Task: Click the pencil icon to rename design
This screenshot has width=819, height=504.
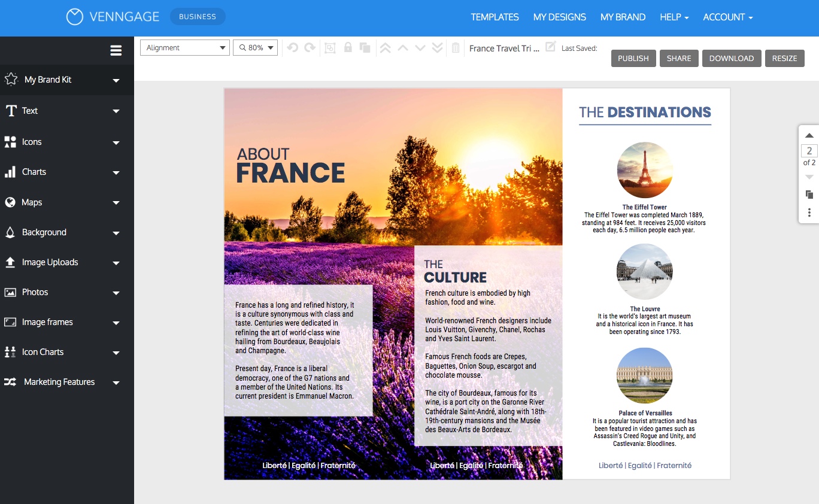Action: click(x=551, y=46)
